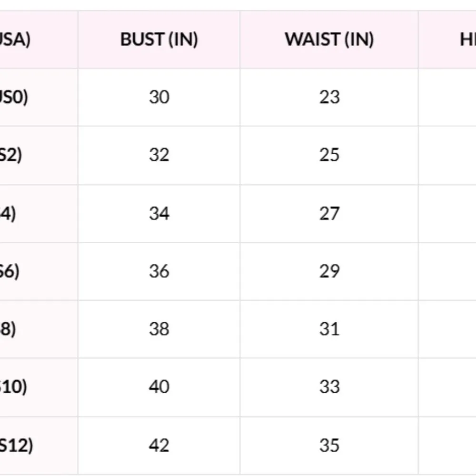The image size is (476, 476).
Task: Click bust value 36
Action: (x=159, y=271)
